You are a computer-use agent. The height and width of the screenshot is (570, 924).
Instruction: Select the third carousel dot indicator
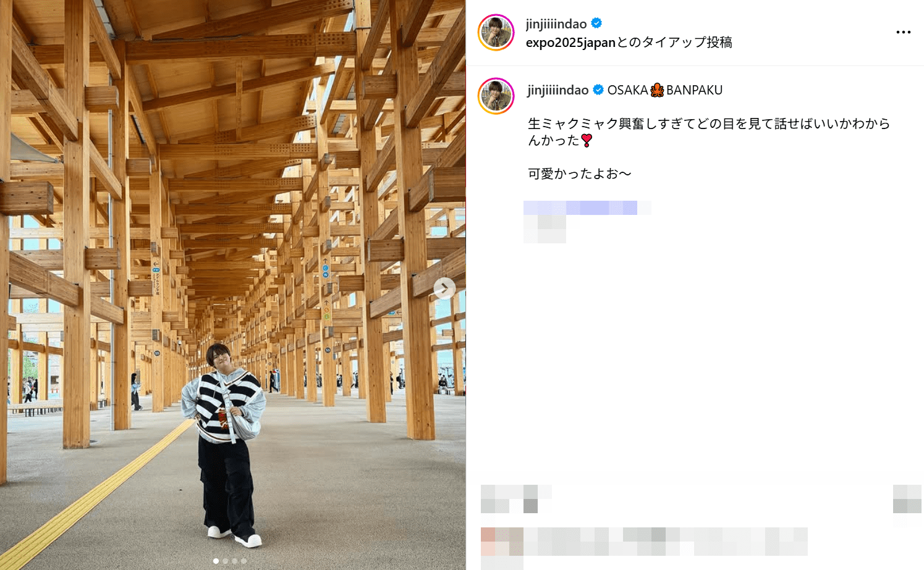[x=234, y=561]
